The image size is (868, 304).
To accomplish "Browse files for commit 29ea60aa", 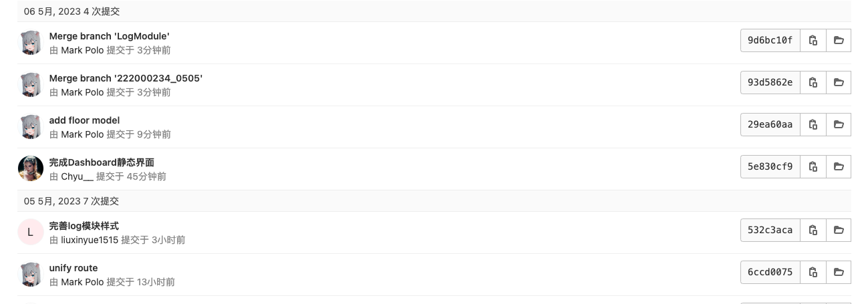I will tap(839, 125).
